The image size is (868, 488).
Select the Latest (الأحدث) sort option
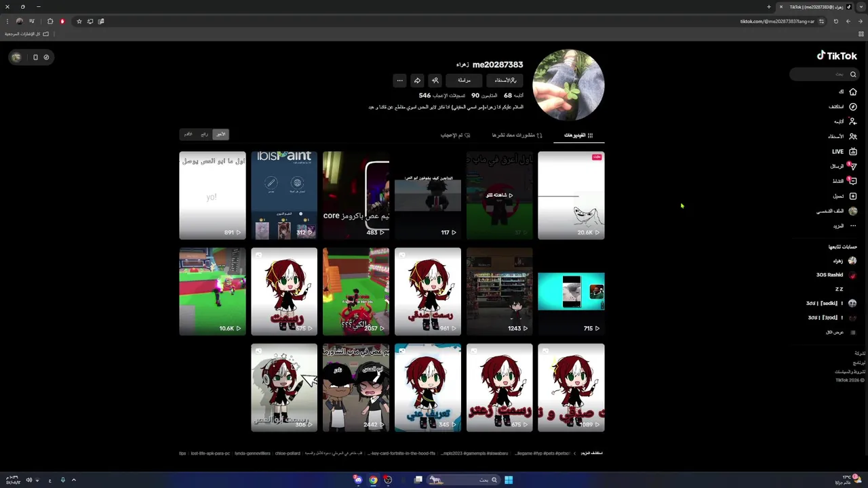(x=220, y=134)
